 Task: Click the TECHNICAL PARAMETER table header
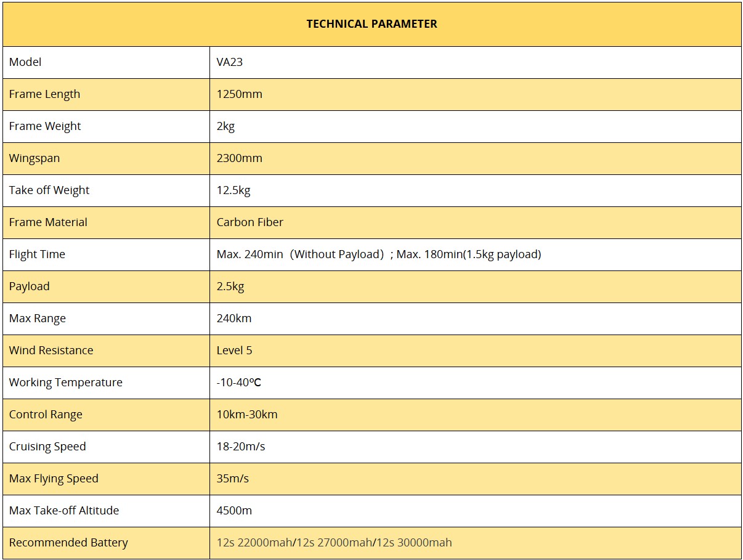click(x=371, y=24)
